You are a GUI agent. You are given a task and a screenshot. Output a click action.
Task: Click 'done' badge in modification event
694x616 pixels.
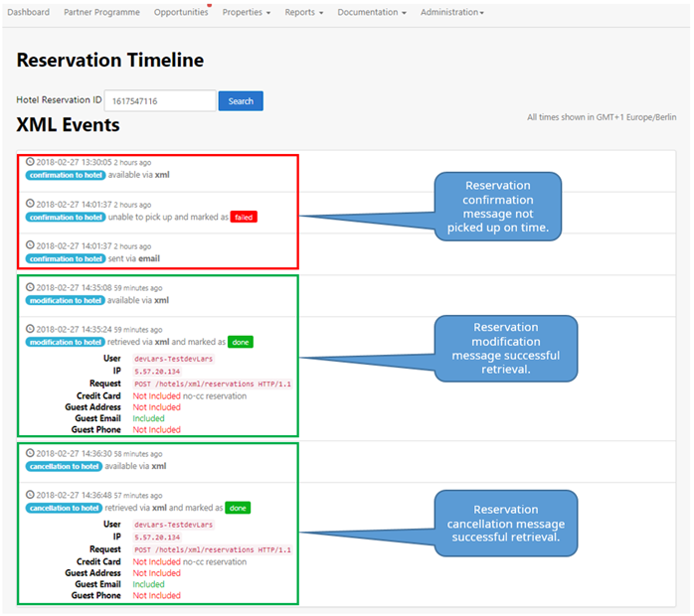point(240,342)
